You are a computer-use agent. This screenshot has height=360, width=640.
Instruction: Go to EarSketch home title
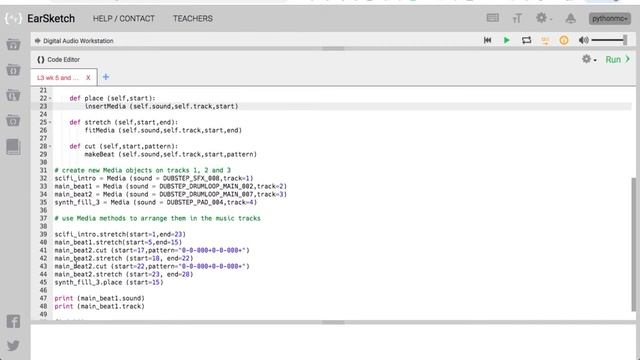coord(51,18)
